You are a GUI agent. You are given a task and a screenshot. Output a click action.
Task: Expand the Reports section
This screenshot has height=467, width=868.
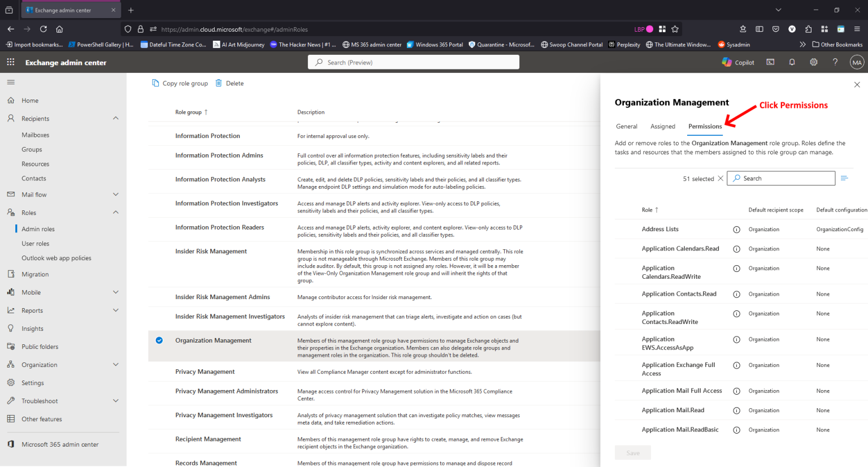click(116, 310)
